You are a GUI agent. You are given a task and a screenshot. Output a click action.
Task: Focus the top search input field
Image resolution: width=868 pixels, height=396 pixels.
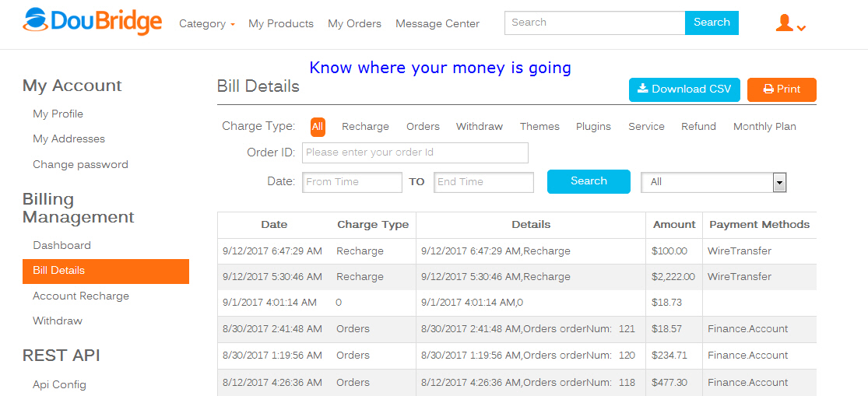tap(595, 23)
